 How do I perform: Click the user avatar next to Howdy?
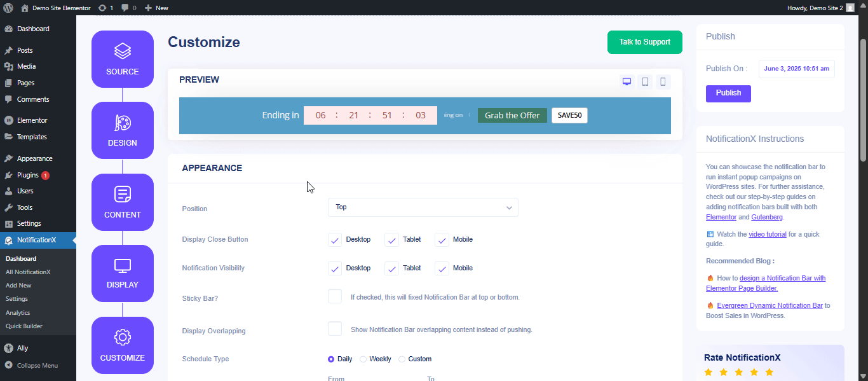[850, 8]
